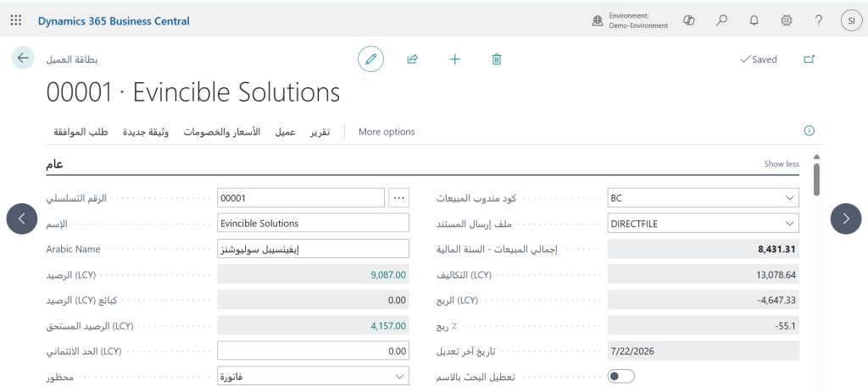Click Show less link

[x=781, y=163]
